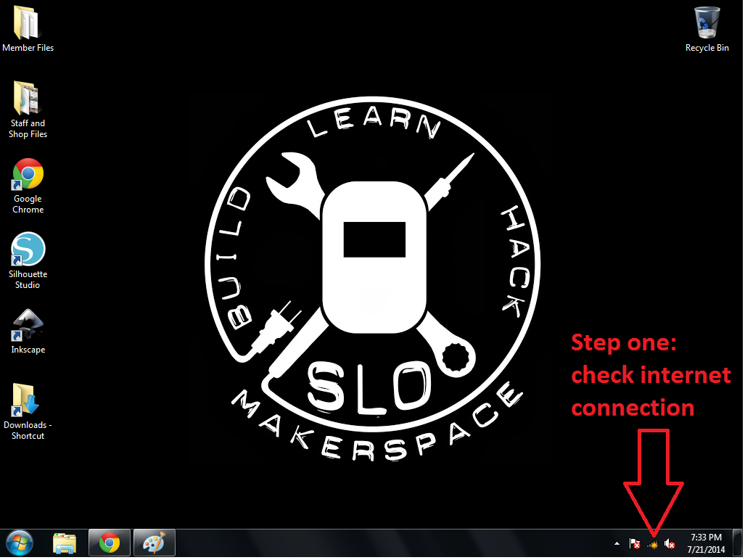Image resolution: width=745 pixels, height=560 pixels.
Task: Click the "Recycle Bin" label text
Action: coord(707,48)
